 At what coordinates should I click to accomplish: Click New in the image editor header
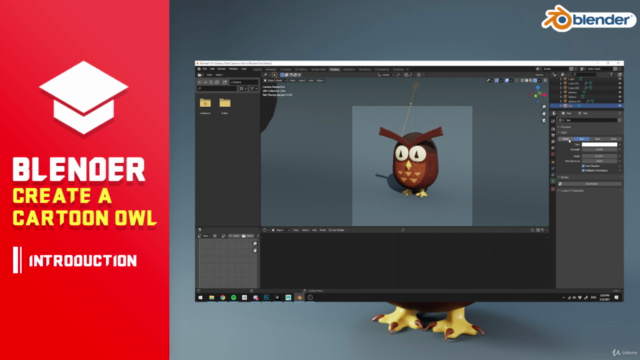(x=234, y=236)
